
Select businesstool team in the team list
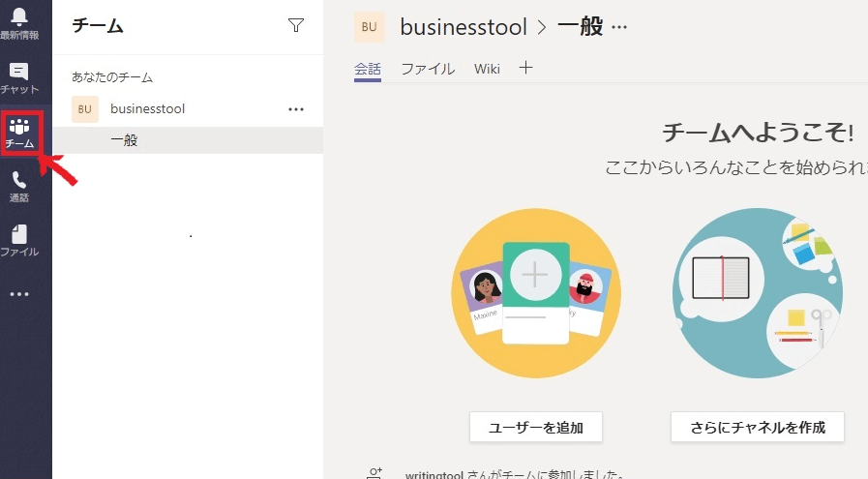tap(147, 109)
